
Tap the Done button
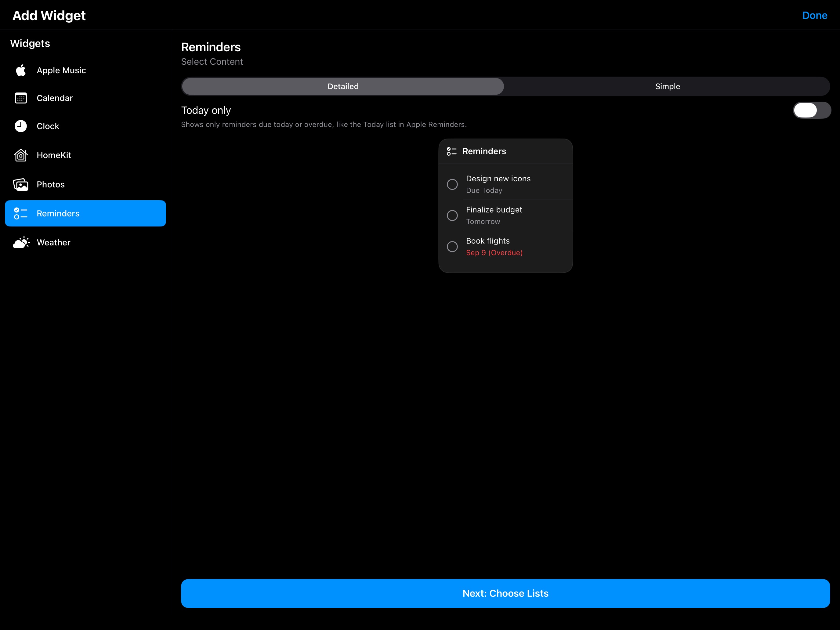click(x=815, y=15)
